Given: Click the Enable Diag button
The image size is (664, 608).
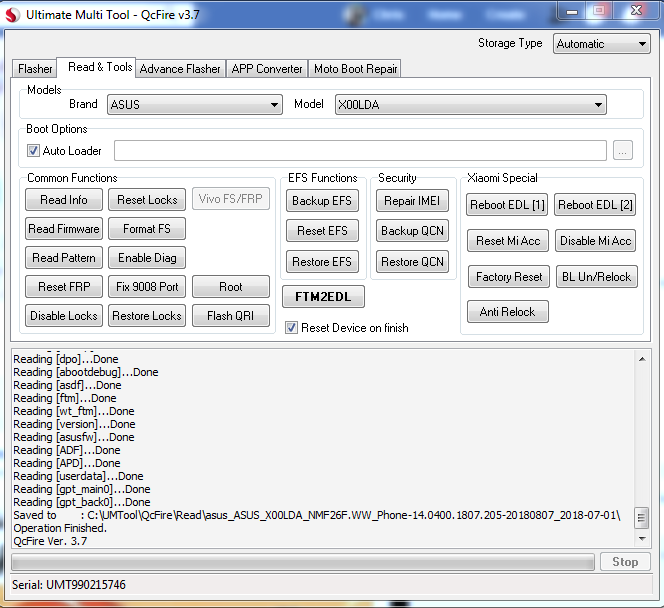Looking at the screenshot, I should pos(147,257).
